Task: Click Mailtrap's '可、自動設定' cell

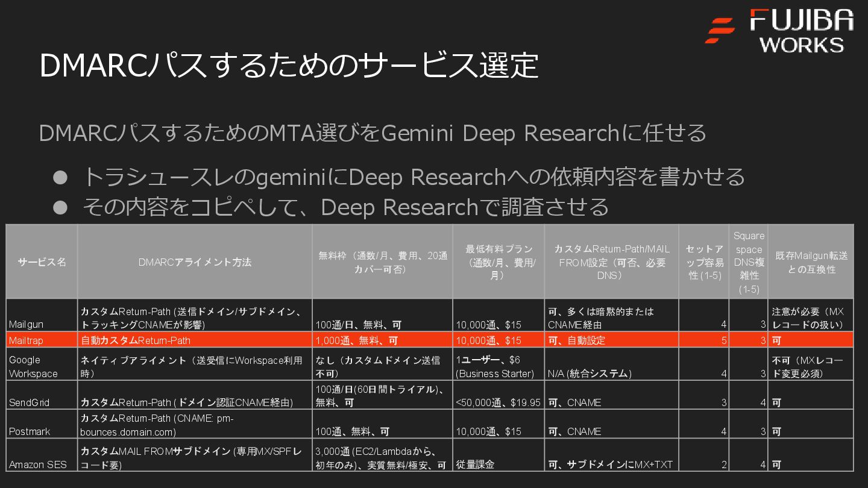Action: click(x=611, y=340)
